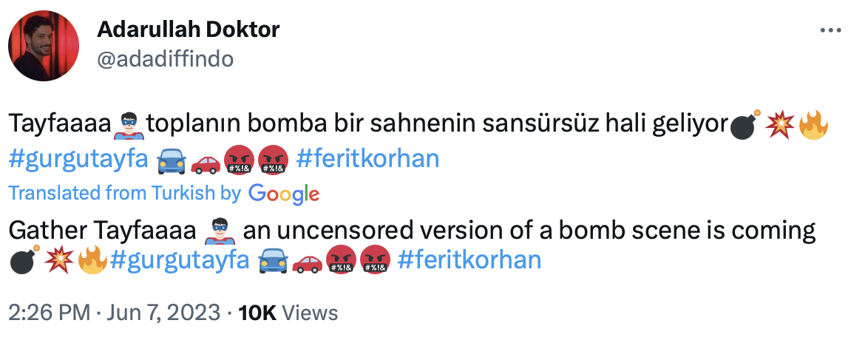868x343 pixels.
Task: Click superhero emoji in the English translation
Action: pyautogui.click(x=217, y=231)
